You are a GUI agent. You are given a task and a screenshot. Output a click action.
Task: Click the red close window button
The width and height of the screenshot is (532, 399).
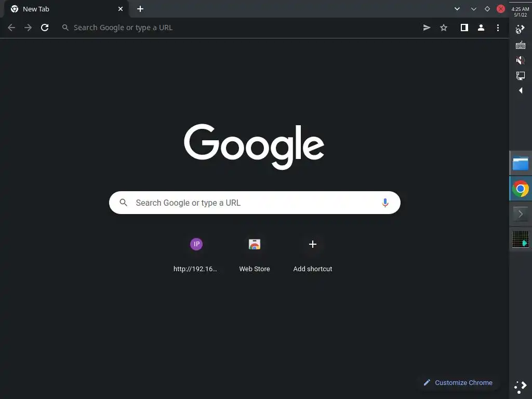point(501,9)
